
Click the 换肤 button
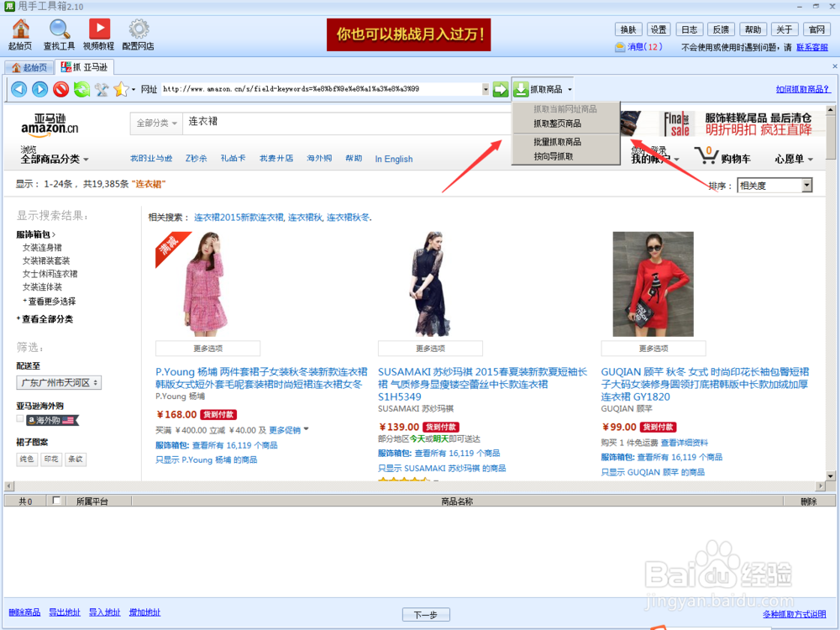click(x=628, y=29)
